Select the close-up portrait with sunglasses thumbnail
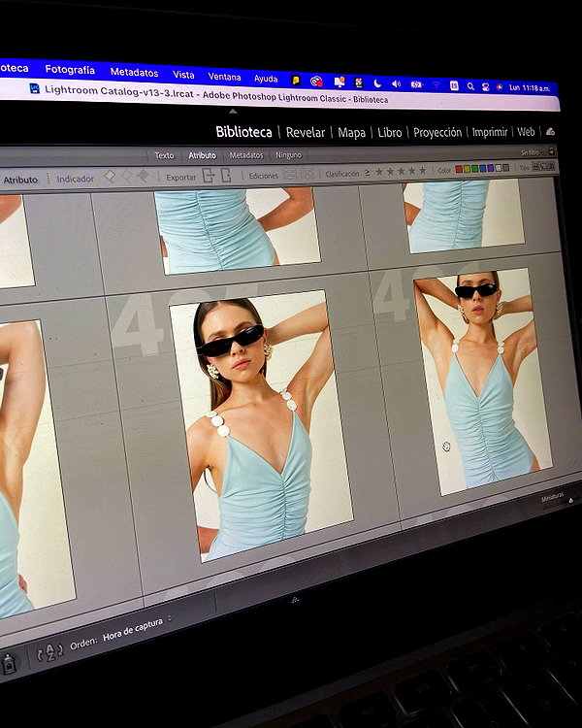 (x=261, y=425)
